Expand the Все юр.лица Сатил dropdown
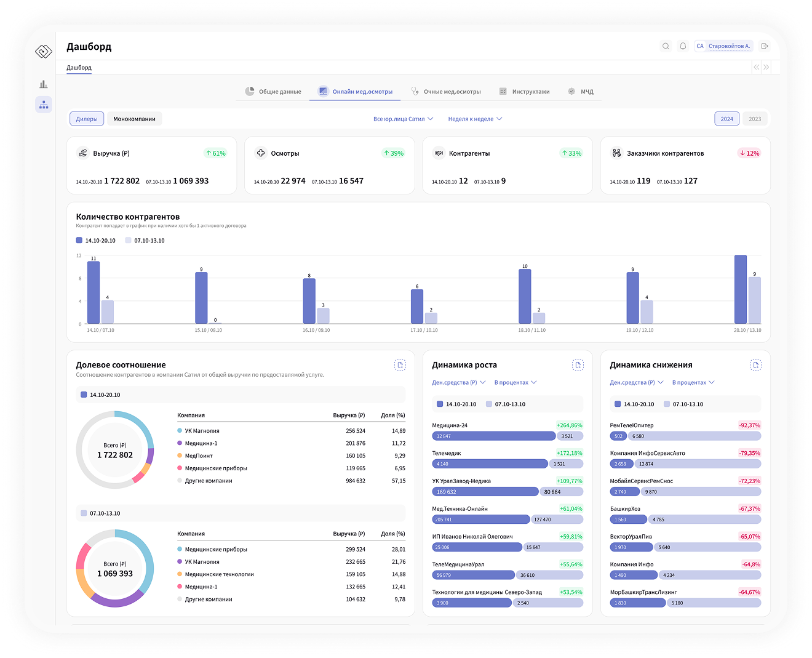Screen dimensions: 812x658 tap(403, 119)
